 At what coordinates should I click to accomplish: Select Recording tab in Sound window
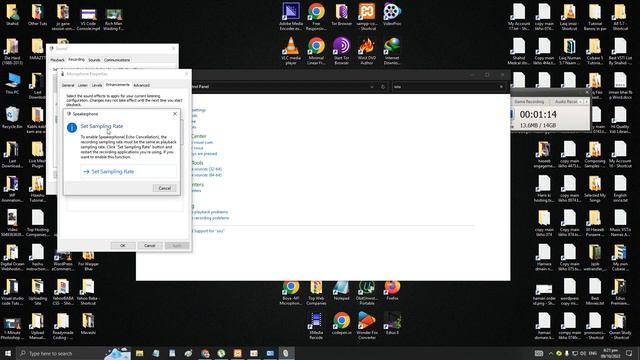point(76,60)
